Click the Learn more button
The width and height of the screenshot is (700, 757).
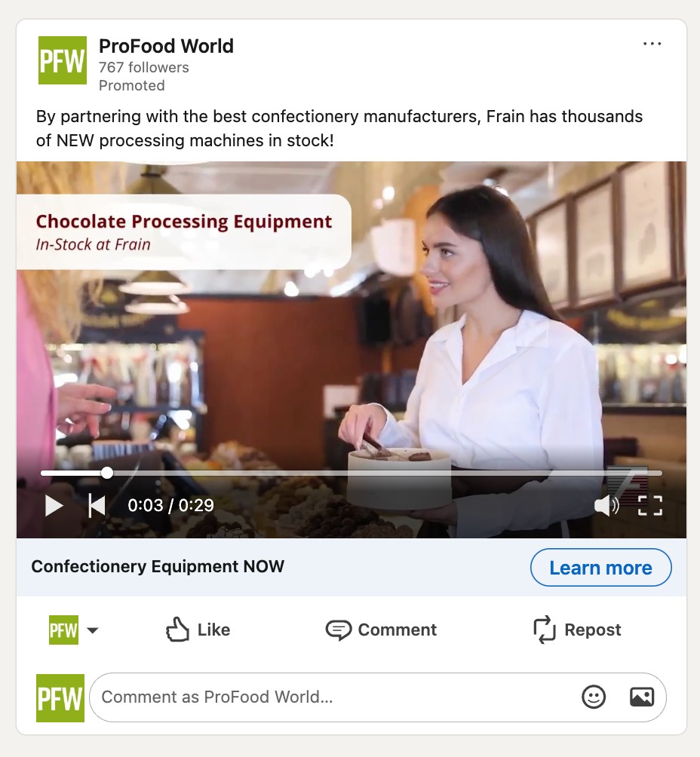(600, 567)
